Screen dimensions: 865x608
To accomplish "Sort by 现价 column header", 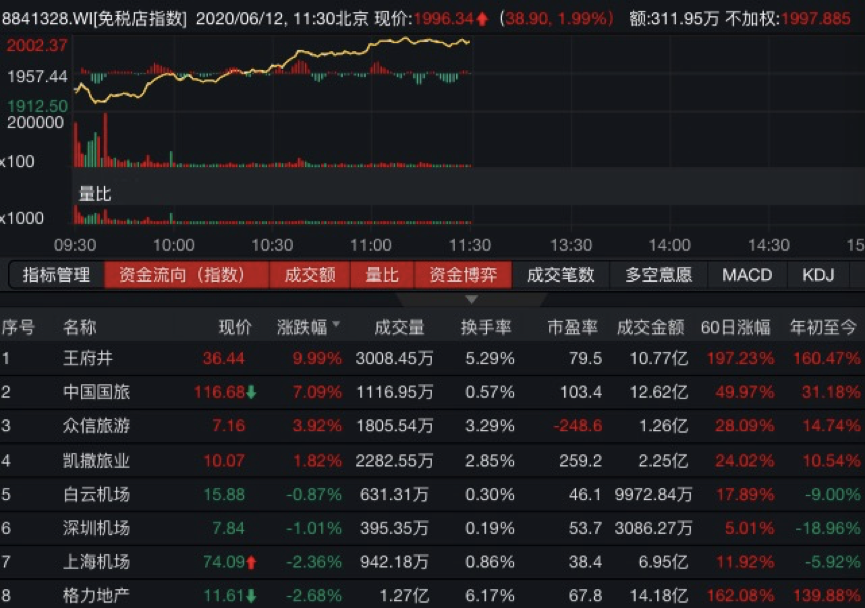I will 236,327.
